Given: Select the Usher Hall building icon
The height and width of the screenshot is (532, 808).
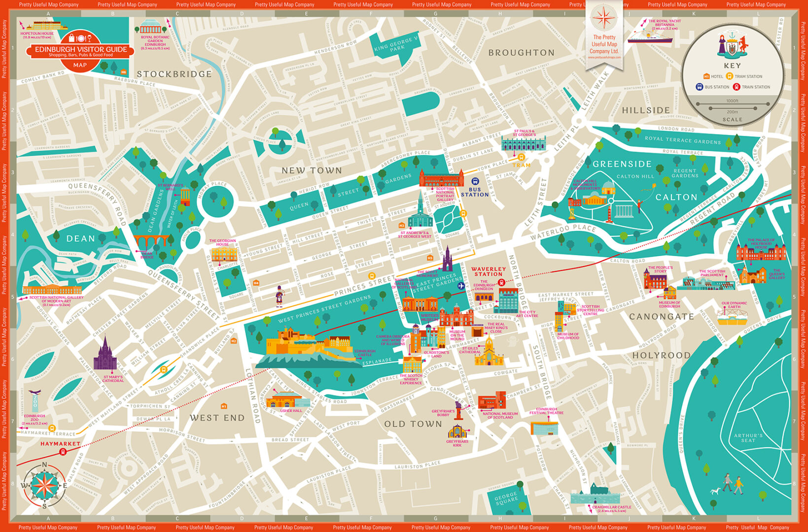Looking at the screenshot, I should coord(288,400).
